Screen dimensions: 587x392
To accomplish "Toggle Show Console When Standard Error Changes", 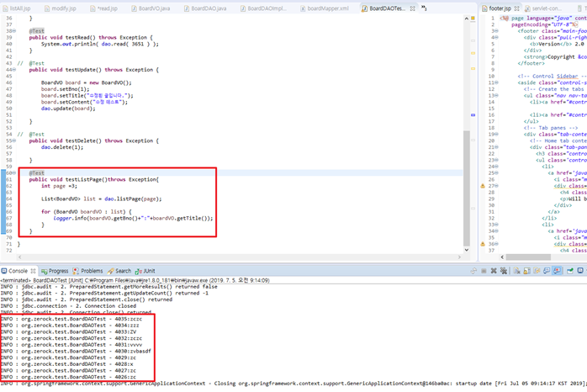I will (557, 271).
